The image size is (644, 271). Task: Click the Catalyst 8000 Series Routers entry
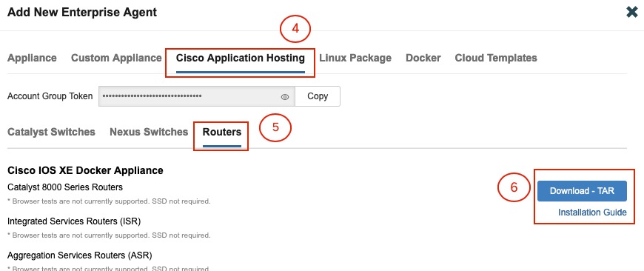tap(65, 187)
